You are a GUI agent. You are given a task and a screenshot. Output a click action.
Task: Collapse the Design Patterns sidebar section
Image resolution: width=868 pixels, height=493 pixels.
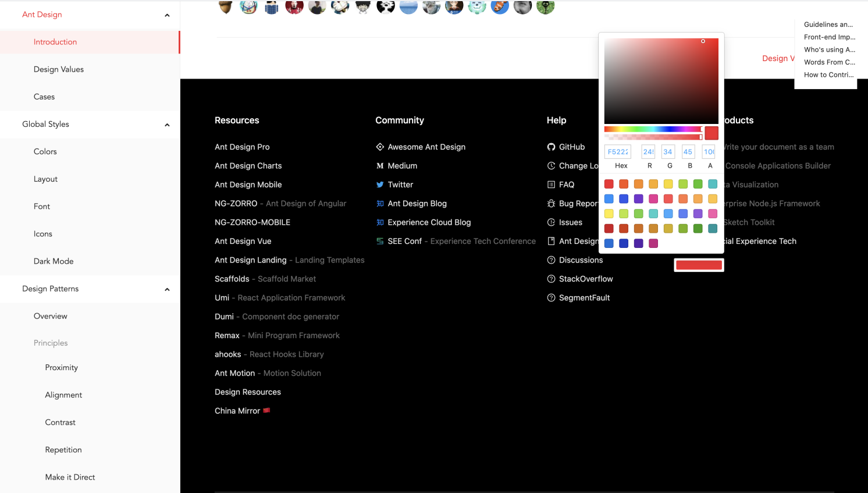(x=167, y=289)
